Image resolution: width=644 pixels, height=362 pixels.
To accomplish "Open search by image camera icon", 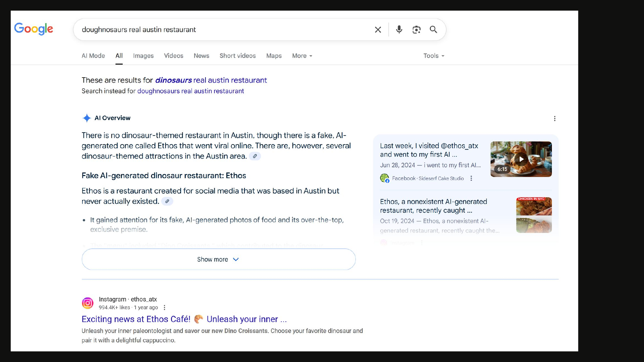I will (x=416, y=30).
